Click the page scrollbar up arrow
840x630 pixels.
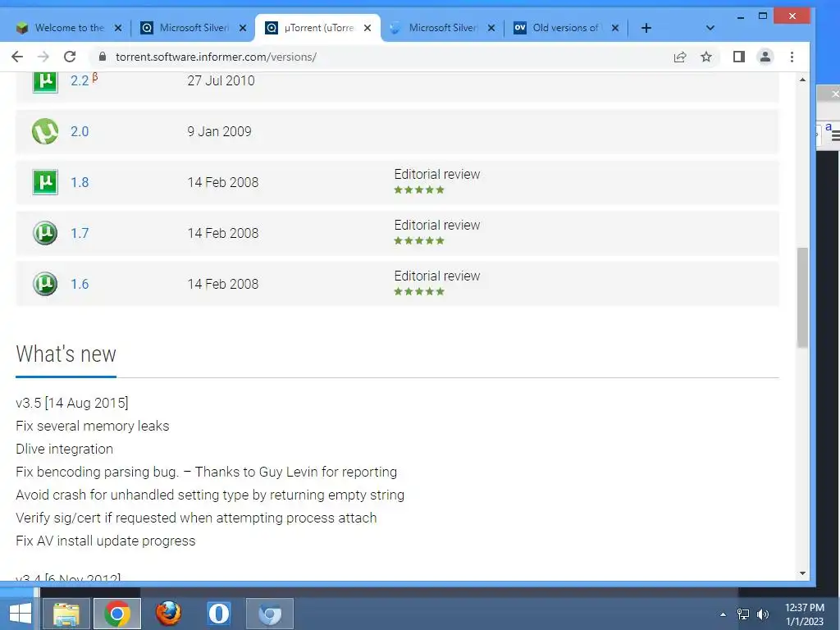802,80
